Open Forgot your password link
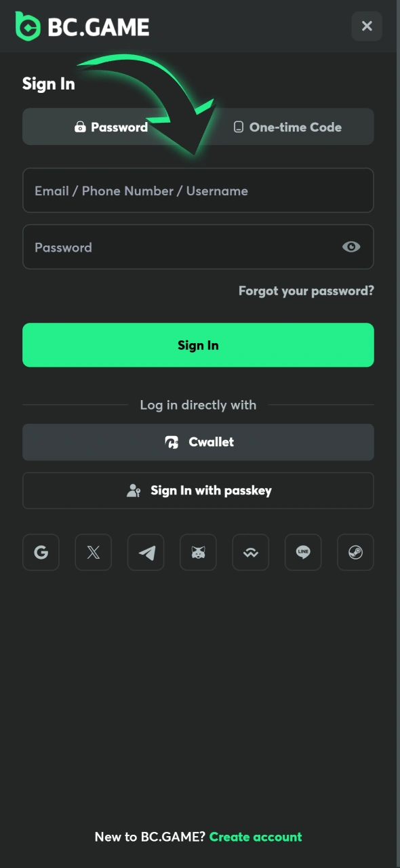The width and height of the screenshot is (400, 868). [x=306, y=290]
